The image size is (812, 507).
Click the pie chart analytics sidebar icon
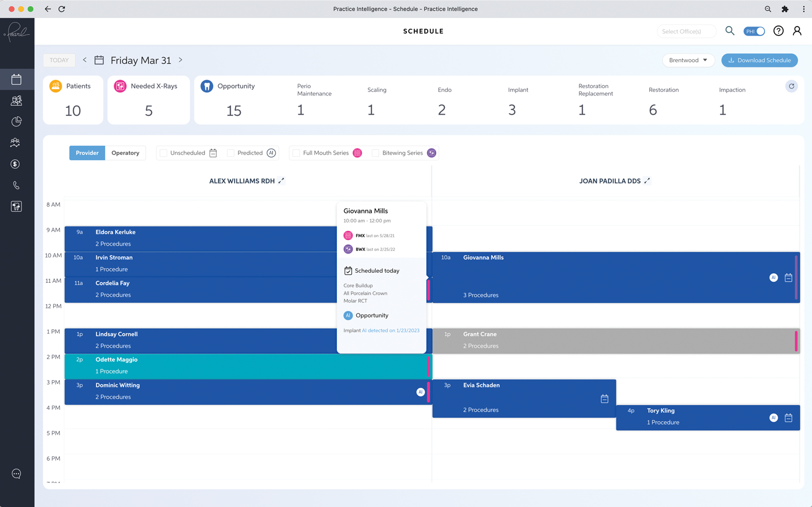[x=16, y=121]
